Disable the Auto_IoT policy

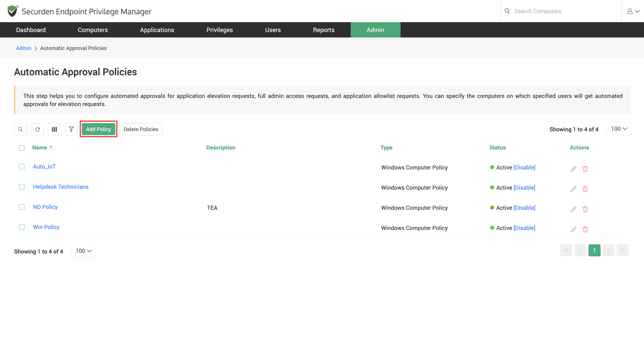tap(524, 167)
